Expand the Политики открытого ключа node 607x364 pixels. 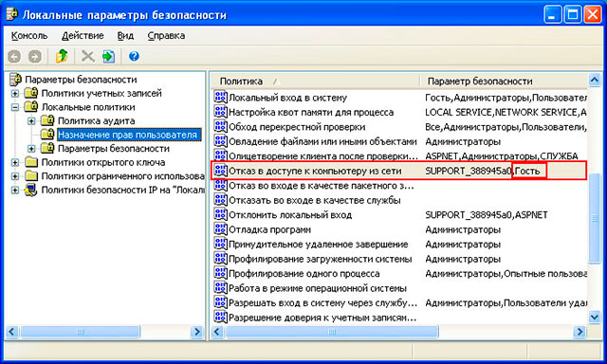15,162
